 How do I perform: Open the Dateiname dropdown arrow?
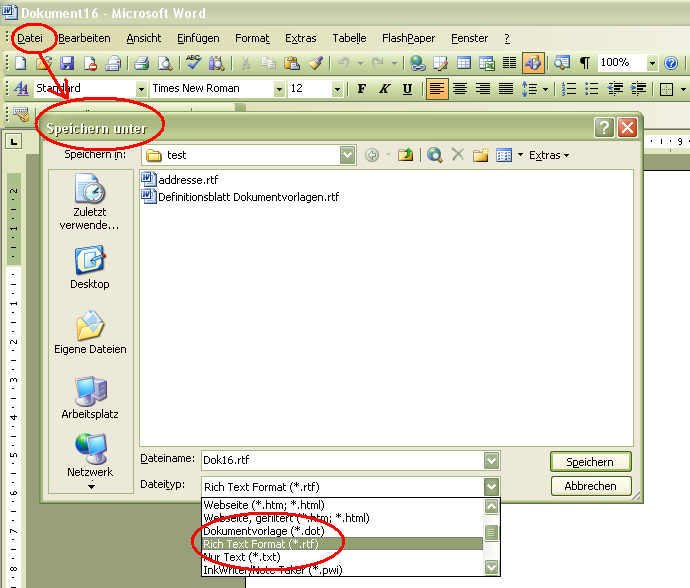(x=491, y=460)
